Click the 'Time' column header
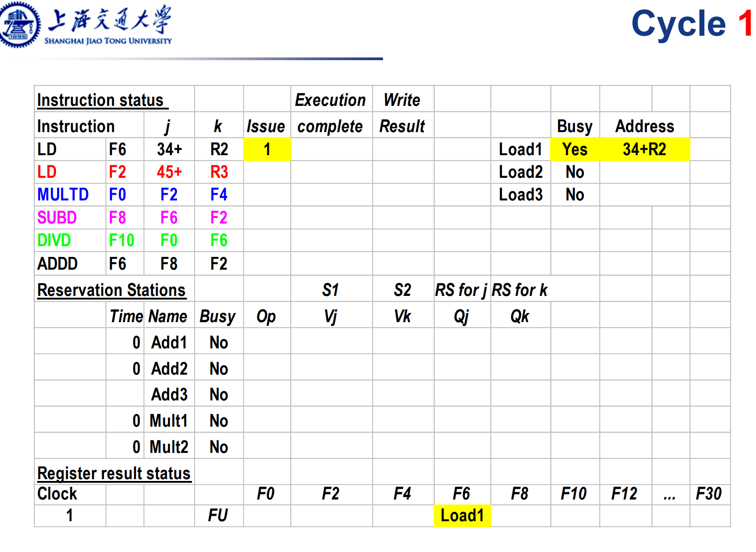Screen dimensions: 756x552 (x=126, y=316)
